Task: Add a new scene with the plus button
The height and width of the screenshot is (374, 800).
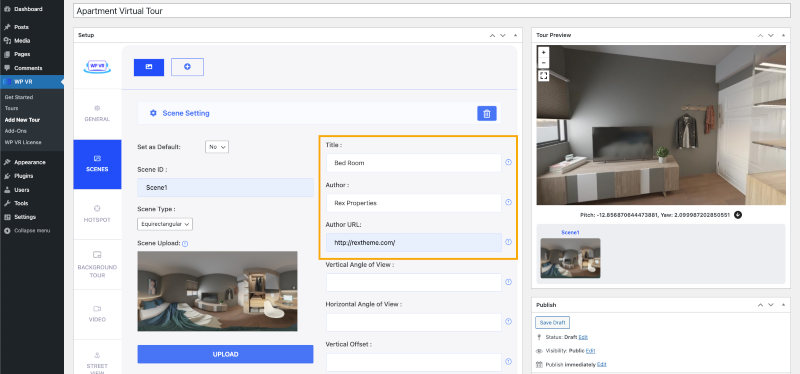Action: (x=187, y=67)
